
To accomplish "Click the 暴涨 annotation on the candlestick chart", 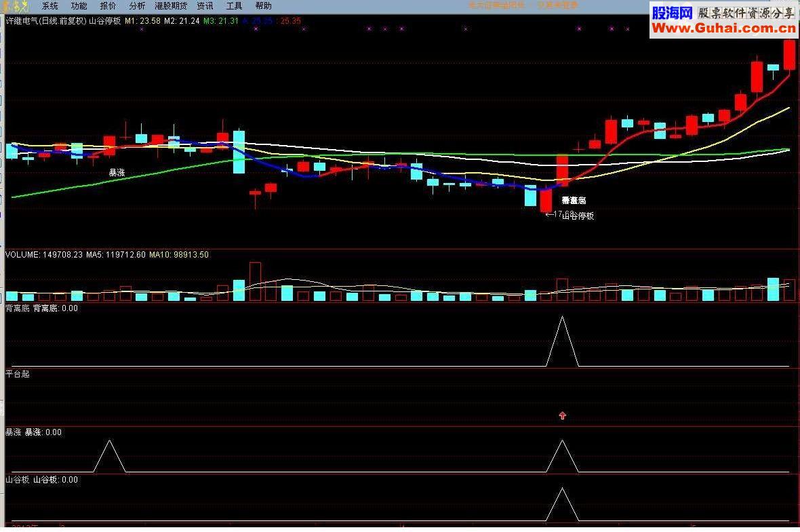I will click(117, 172).
